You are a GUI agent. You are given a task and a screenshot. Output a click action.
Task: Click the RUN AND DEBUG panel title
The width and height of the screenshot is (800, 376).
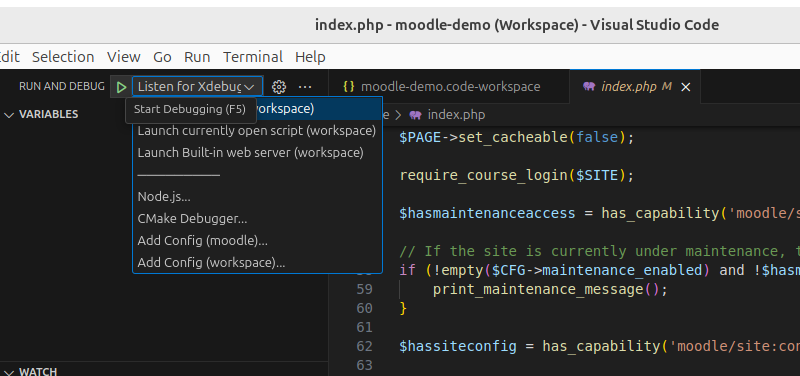[x=62, y=87]
